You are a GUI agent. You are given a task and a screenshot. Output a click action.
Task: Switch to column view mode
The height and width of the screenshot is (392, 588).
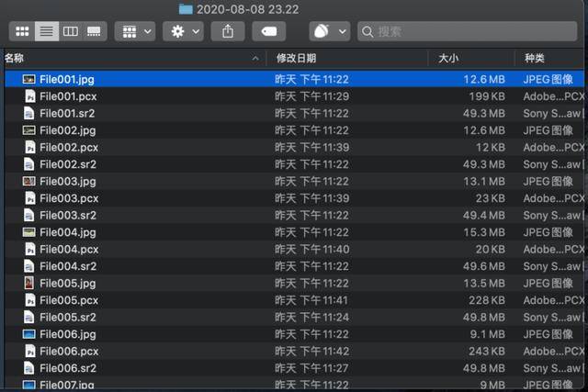point(70,31)
